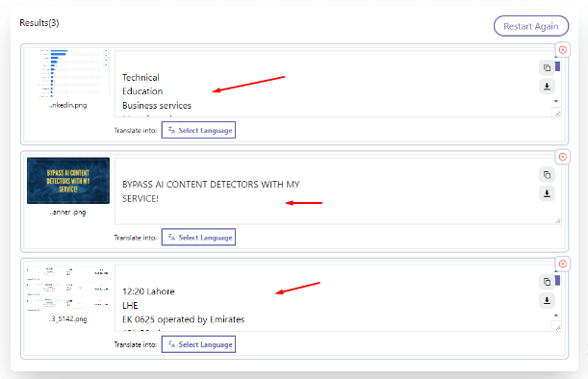Download extracted text of the linkedin.png result
Image resolution: width=588 pixels, height=379 pixels.
pos(547,87)
